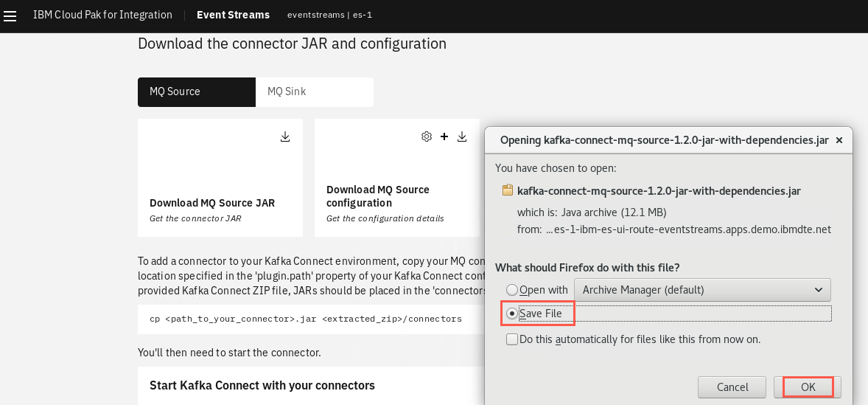This screenshot has width=868, height=405.
Task: Click 'Start Kafka Connect with your connectors' heading
Action: [262, 385]
